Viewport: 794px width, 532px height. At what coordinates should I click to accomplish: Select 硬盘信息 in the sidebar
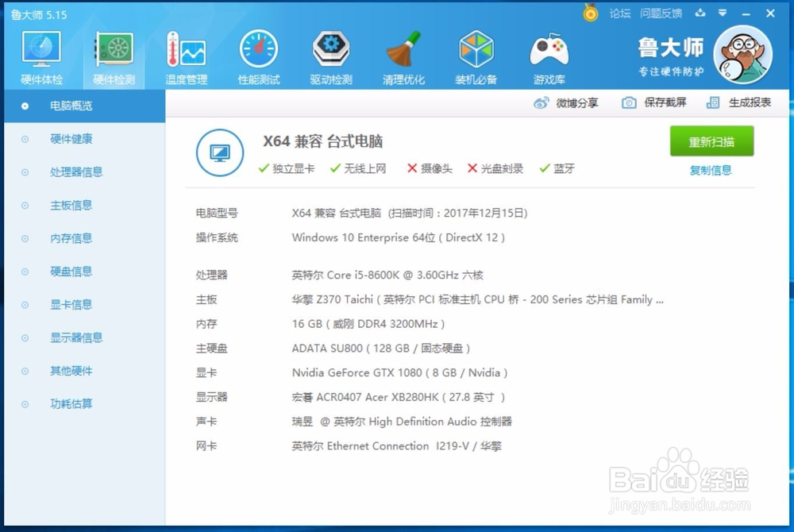click(85, 272)
